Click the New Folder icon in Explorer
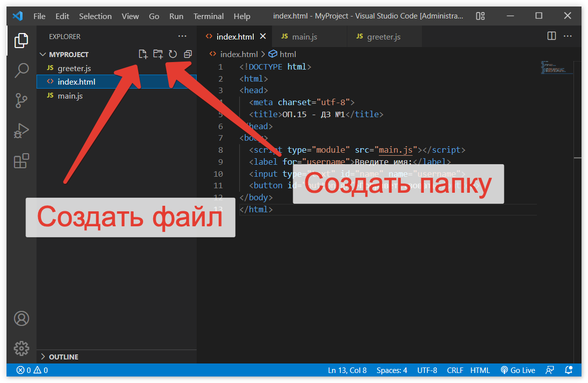The width and height of the screenshot is (588, 383). pos(158,54)
